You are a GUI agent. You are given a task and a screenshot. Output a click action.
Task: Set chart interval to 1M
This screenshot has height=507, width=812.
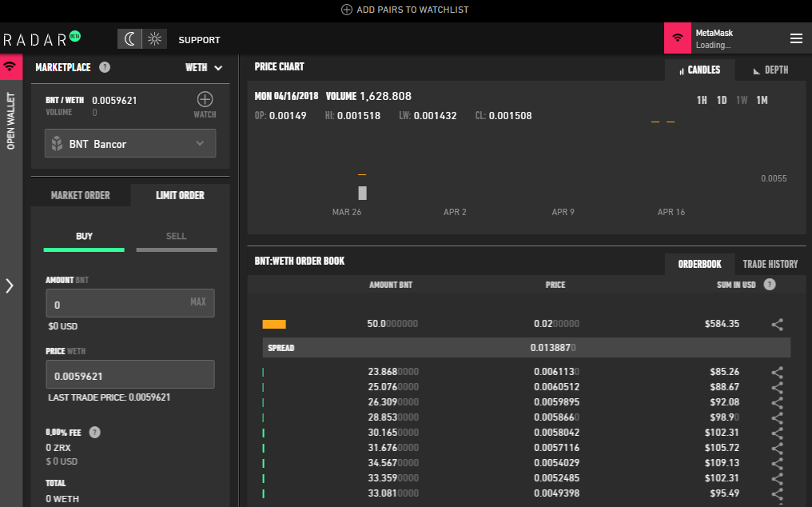(762, 100)
